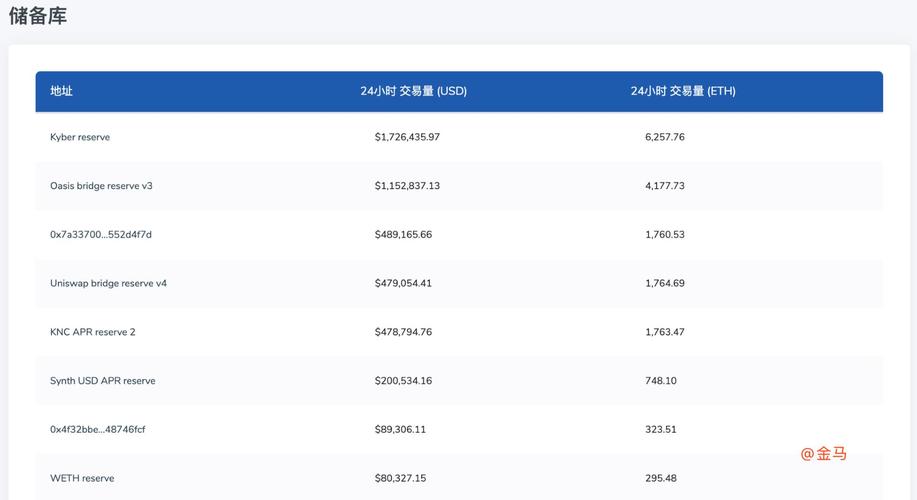
Task: Select address 0x7a33700...552d4f7d
Action: (x=101, y=235)
